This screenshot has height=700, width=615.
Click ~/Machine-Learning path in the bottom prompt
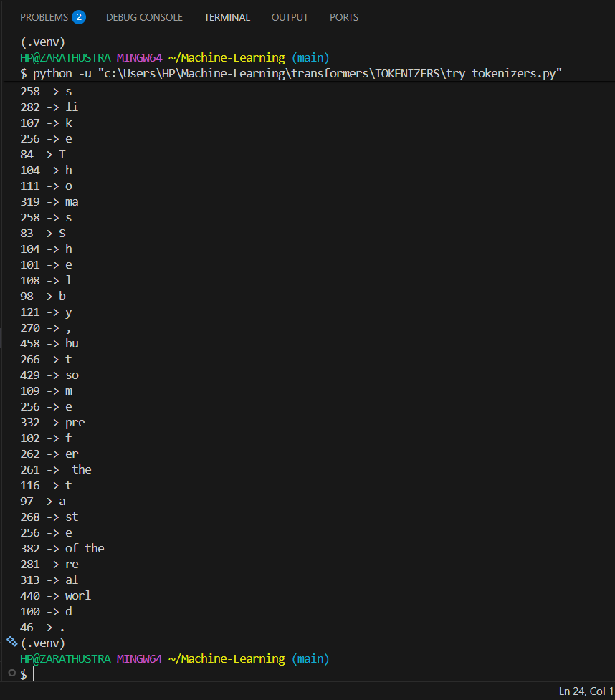click(227, 659)
